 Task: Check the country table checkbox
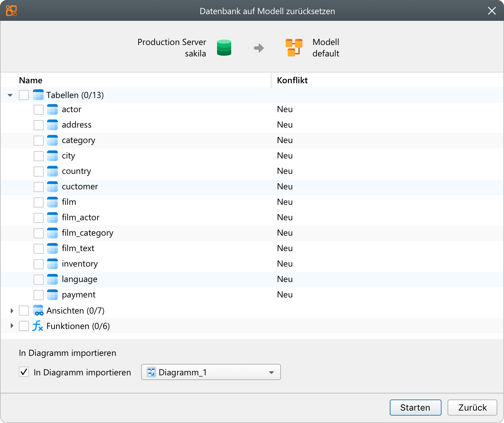click(39, 172)
